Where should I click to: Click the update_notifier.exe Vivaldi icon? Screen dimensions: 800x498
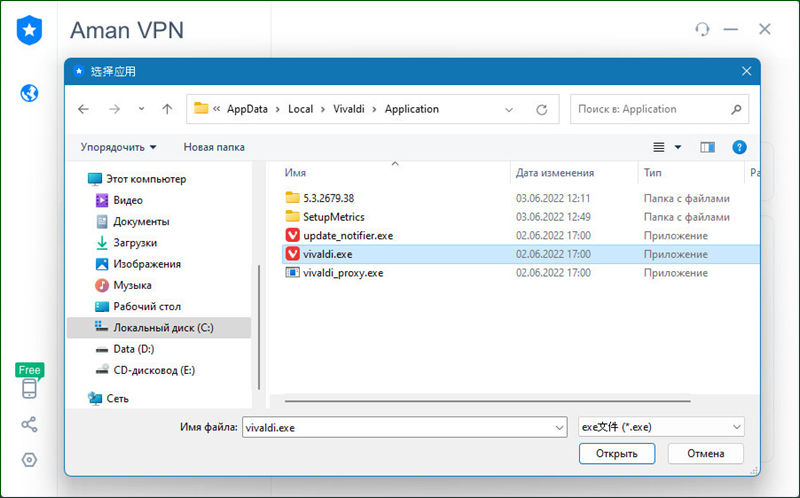pos(292,235)
